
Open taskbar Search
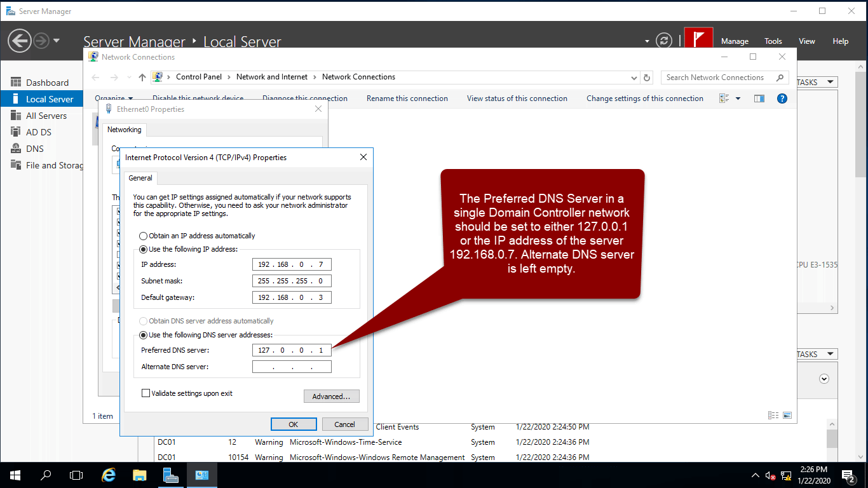(x=46, y=475)
